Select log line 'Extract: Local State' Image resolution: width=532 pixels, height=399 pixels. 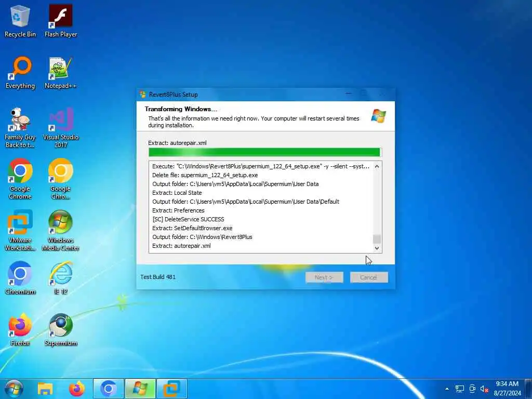click(x=177, y=193)
